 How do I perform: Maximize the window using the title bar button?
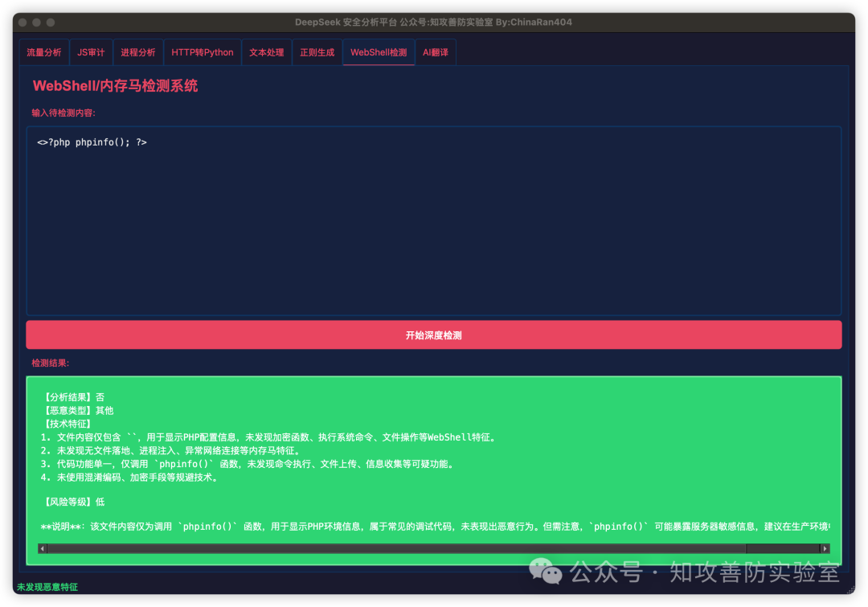point(51,23)
